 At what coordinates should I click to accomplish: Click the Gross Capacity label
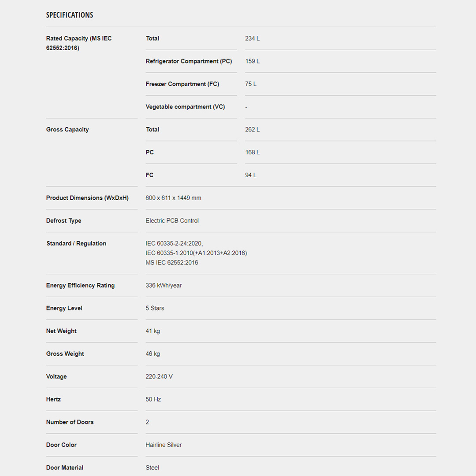[67, 130]
